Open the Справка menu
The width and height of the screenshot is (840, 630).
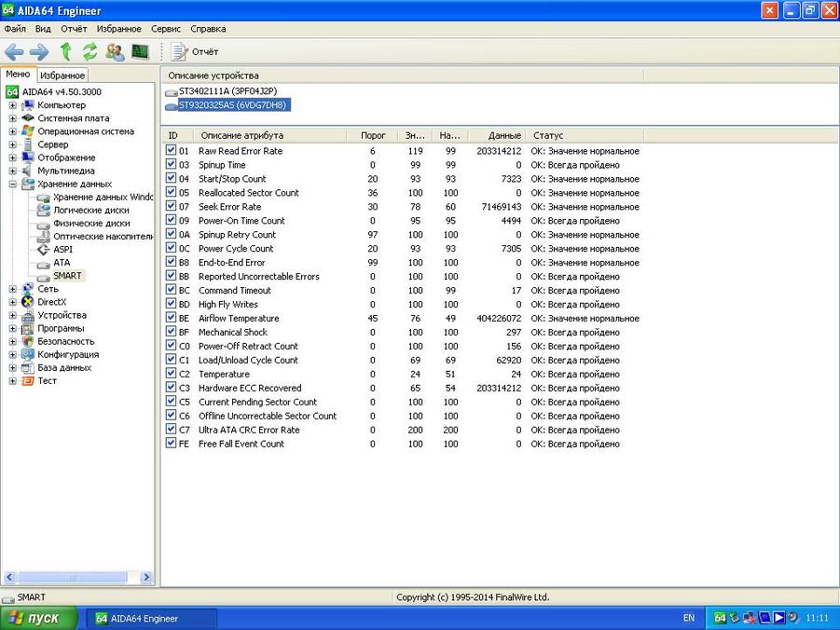pyautogui.click(x=208, y=29)
